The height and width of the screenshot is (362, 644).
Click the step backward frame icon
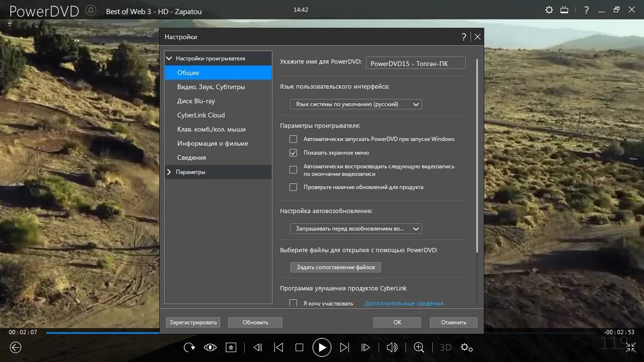[x=257, y=347]
